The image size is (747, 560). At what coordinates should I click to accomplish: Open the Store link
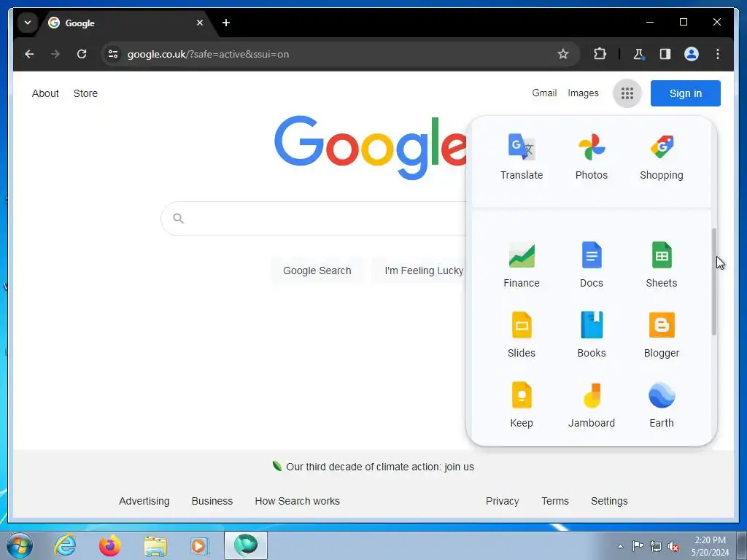(x=85, y=93)
